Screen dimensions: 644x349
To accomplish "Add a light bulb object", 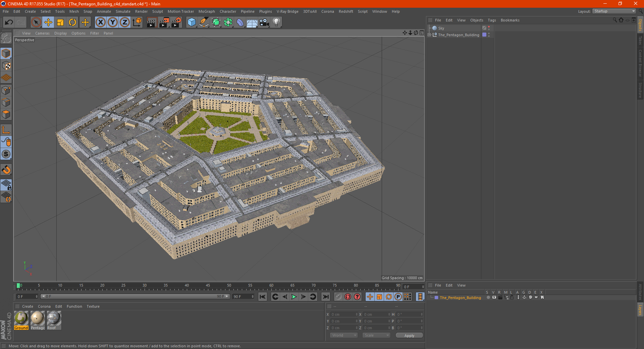I will pyautogui.click(x=276, y=22).
